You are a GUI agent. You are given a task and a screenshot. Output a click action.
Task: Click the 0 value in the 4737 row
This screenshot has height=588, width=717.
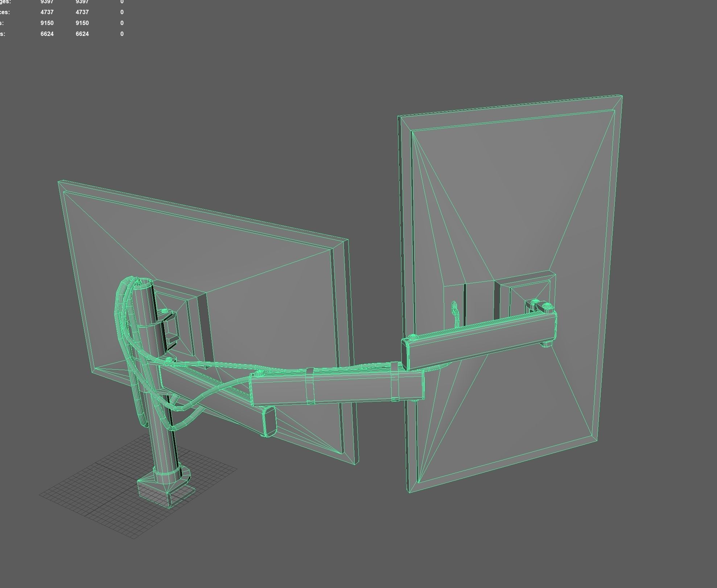(x=122, y=12)
